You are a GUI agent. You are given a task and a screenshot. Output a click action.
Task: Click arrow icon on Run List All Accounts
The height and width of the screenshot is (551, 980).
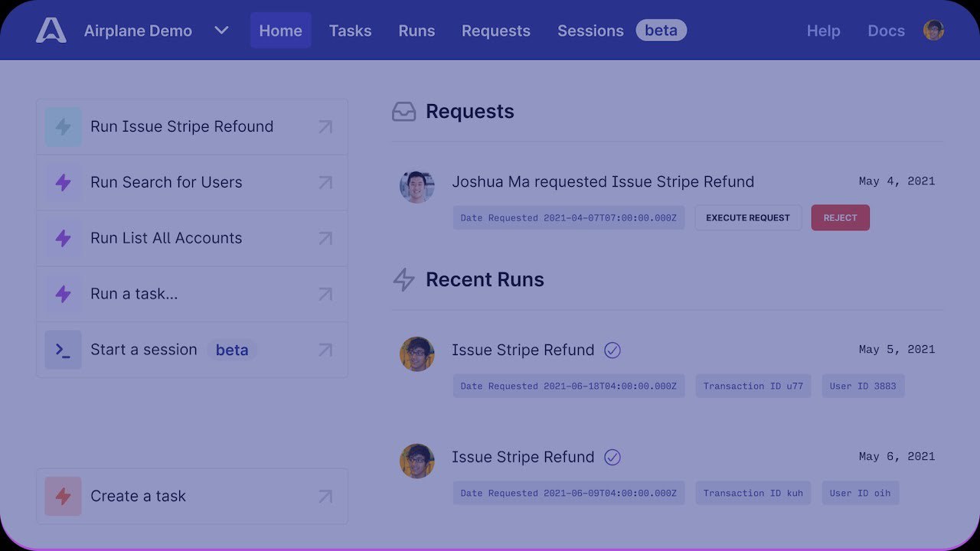(x=325, y=239)
